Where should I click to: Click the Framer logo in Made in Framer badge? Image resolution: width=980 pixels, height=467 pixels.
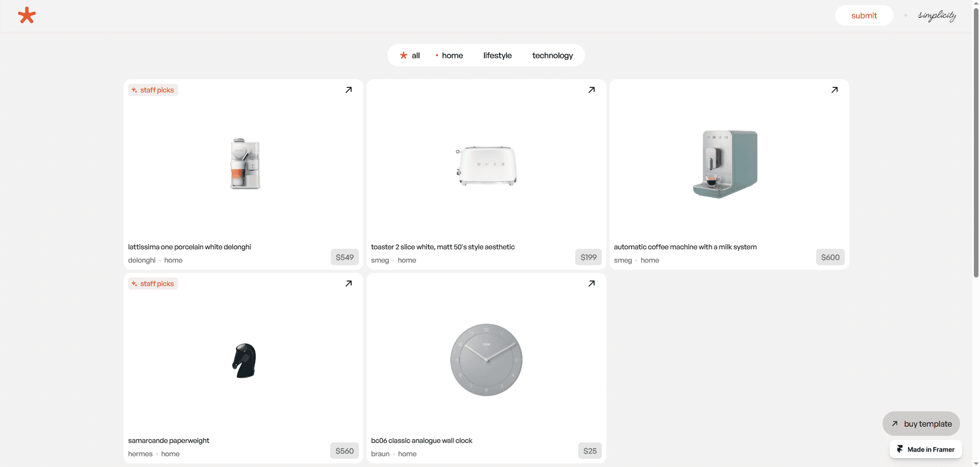pyautogui.click(x=900, y=449)
